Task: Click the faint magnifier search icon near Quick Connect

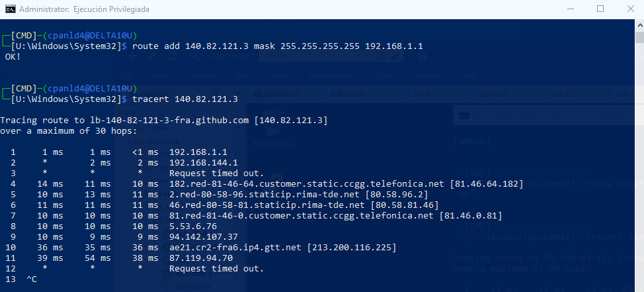Action: [x=195, y=56]
